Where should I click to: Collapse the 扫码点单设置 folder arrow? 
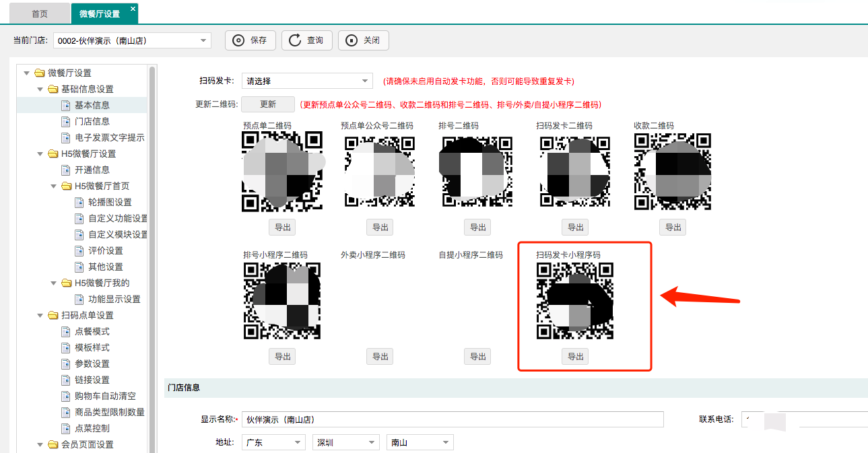pos(40,315)
